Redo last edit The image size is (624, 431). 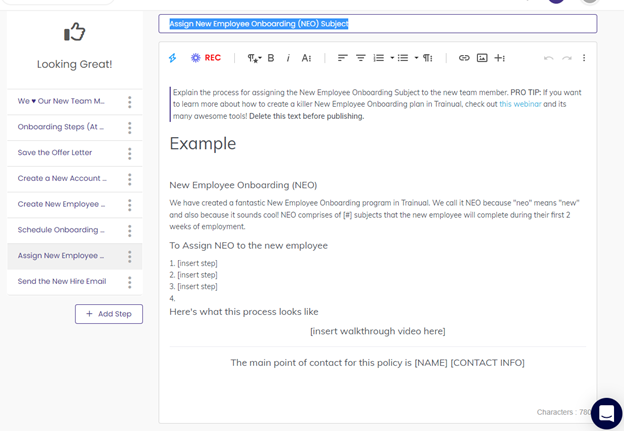point(567,58)
